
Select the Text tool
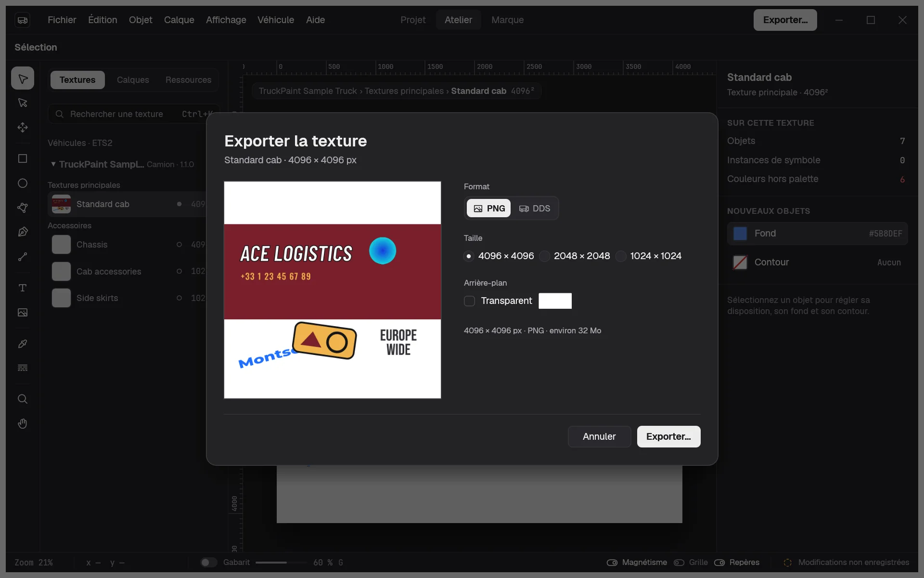tap(23, 288)
